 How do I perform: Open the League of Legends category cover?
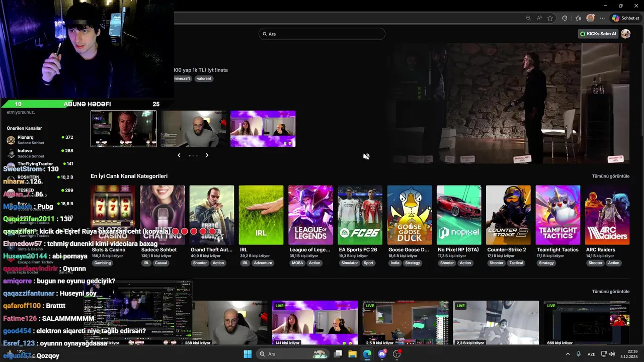tap(310, 215)
